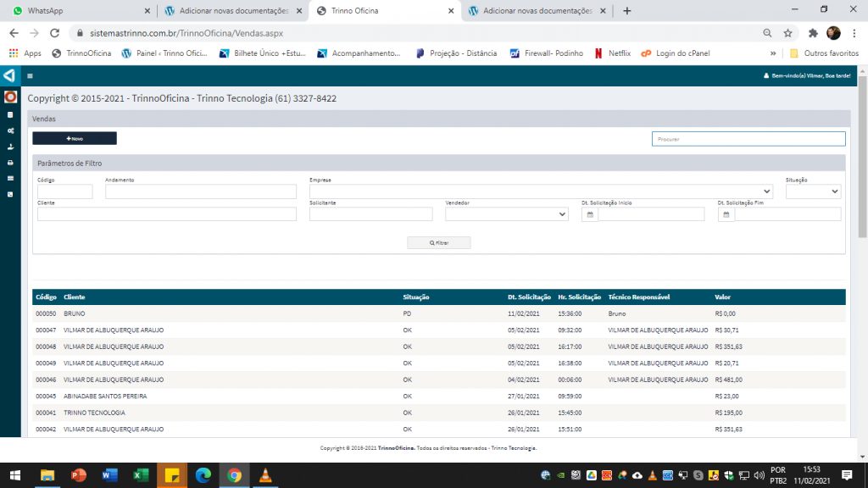This screenshot has height=488, width=868.
Task: Click the gears settings icon in sidebar
Action: 10,130
